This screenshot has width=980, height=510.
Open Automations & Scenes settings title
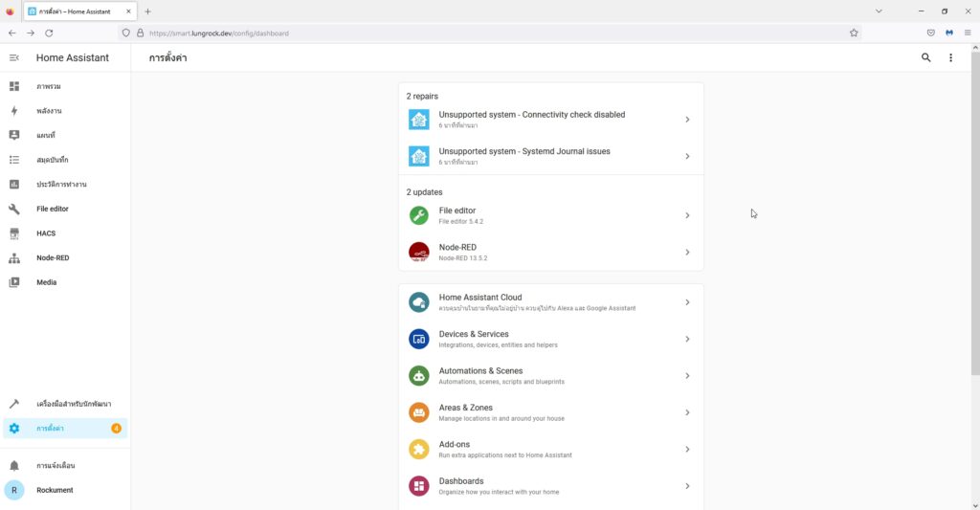pos(480,370)
